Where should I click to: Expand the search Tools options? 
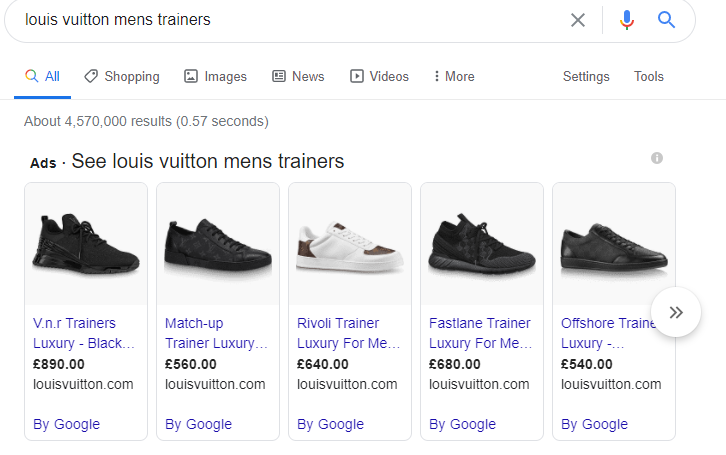coord(648,76)
